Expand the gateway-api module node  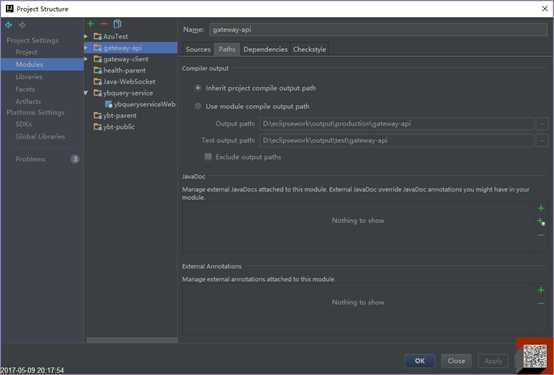click(x=86, y=48)
